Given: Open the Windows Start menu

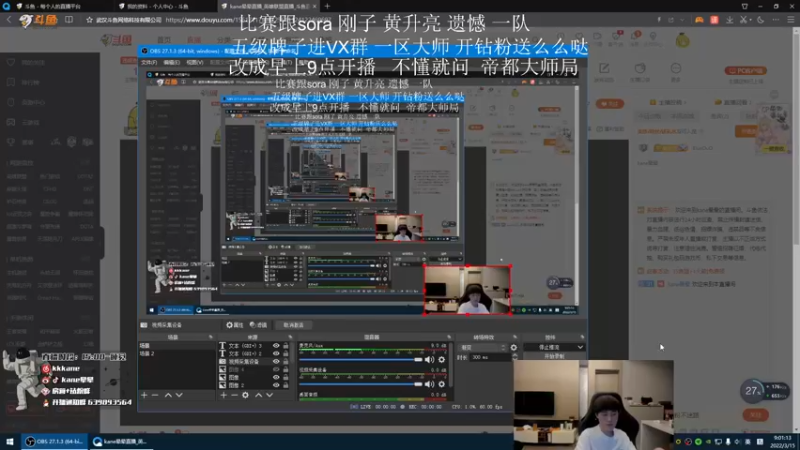Looking at the screenshot, I should [10, 441].
